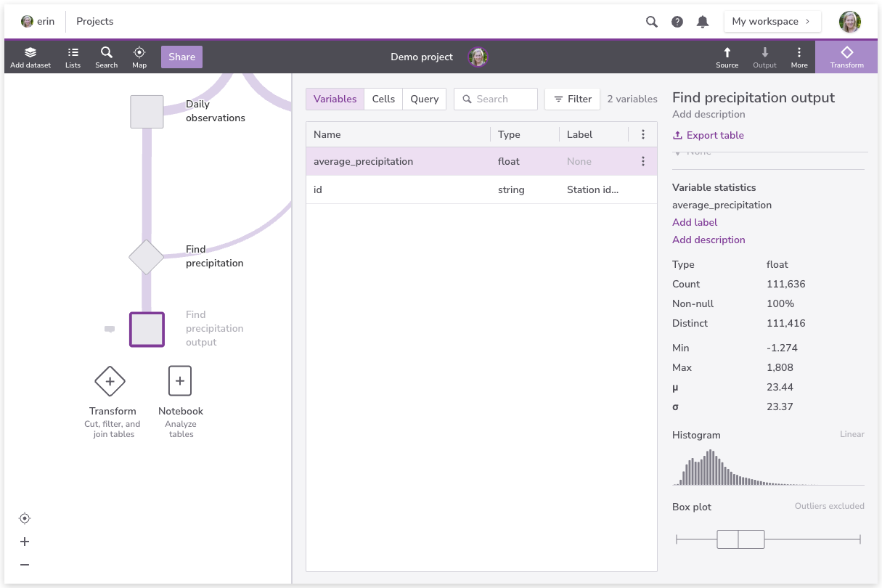Click the Transform diamond icon in top bar
882x588 pixels.
tap(846, 53)
